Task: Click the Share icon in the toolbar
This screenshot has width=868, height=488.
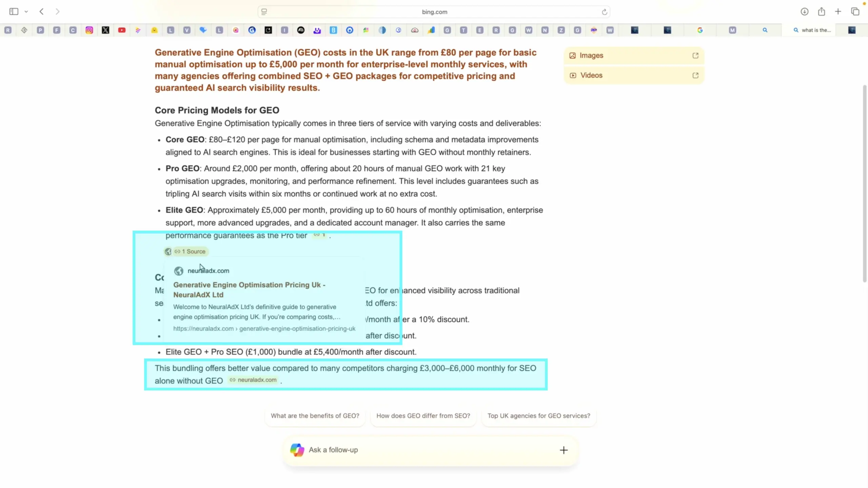Action: (x=821, y=12)
